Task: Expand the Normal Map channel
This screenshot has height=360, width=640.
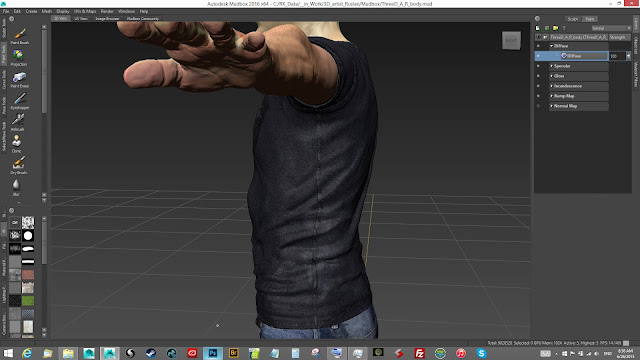Action: 551,106
